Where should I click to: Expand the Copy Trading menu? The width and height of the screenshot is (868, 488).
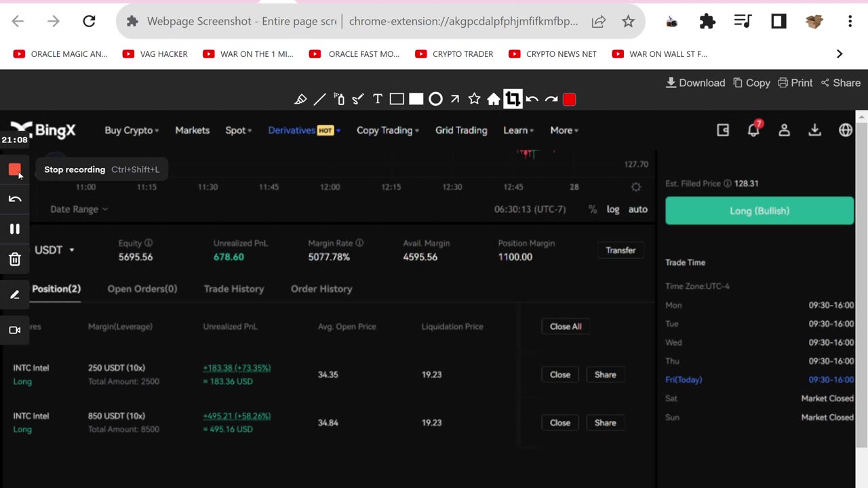(x=388, y=130)
